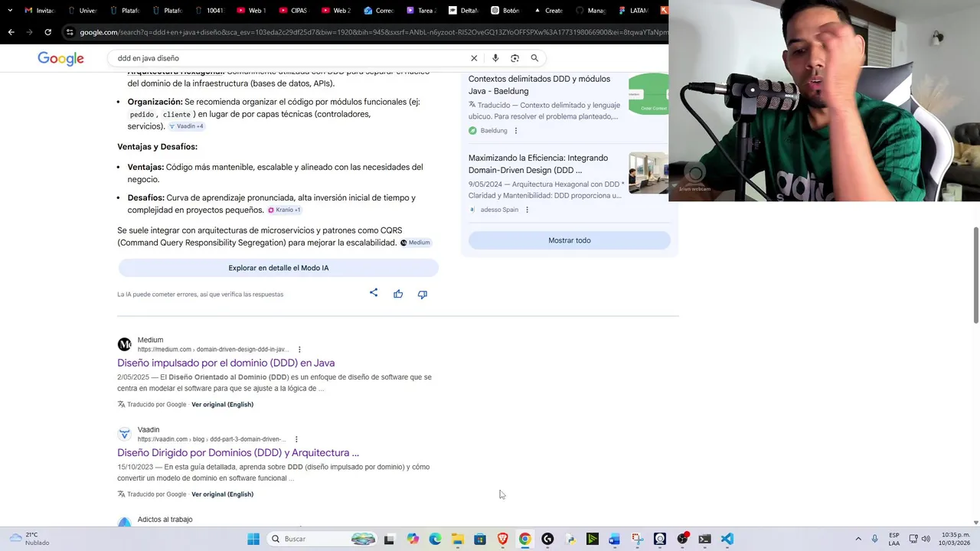Switch to the Botón tab

(505, 11)
